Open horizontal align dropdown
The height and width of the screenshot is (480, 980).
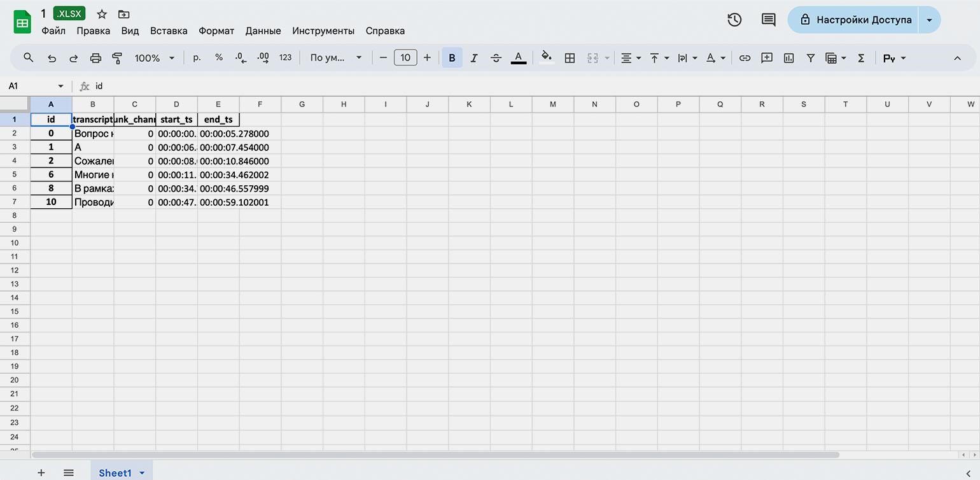pyautogui.click(x=631, y=58)
